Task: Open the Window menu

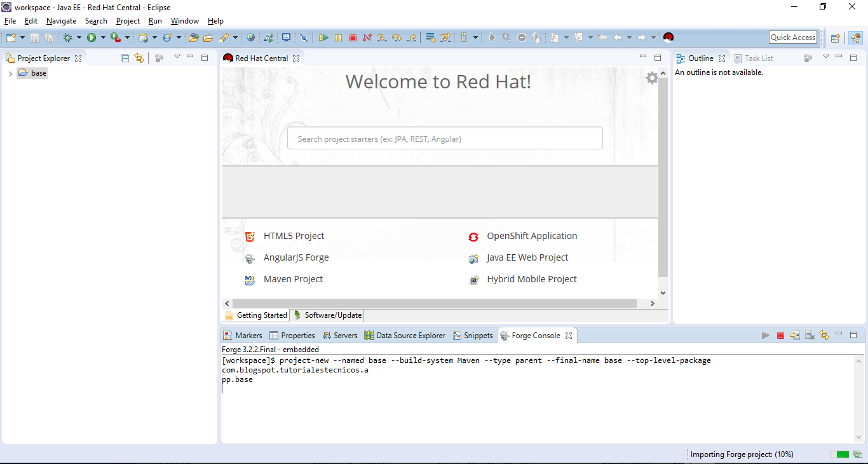Action: 184,20
